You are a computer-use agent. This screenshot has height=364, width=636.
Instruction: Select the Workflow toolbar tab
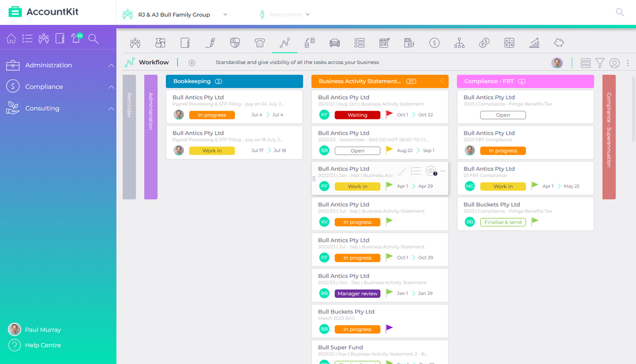click(285, 43)
